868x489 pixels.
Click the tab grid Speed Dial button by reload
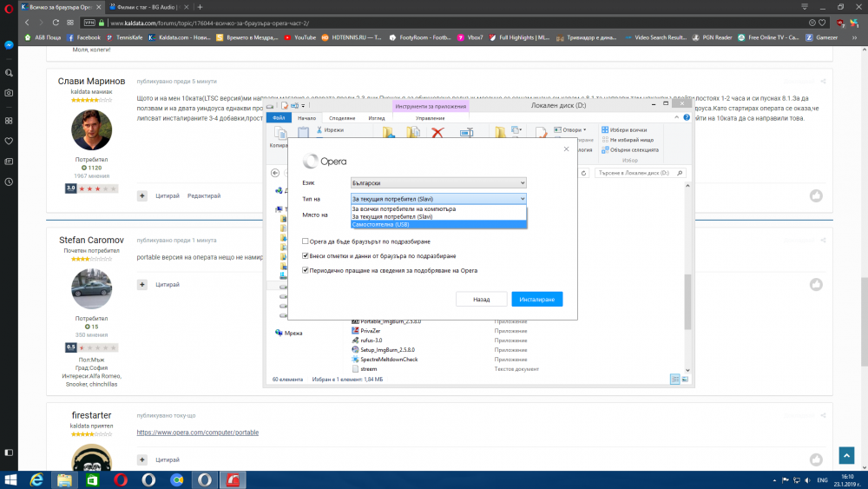69,23
